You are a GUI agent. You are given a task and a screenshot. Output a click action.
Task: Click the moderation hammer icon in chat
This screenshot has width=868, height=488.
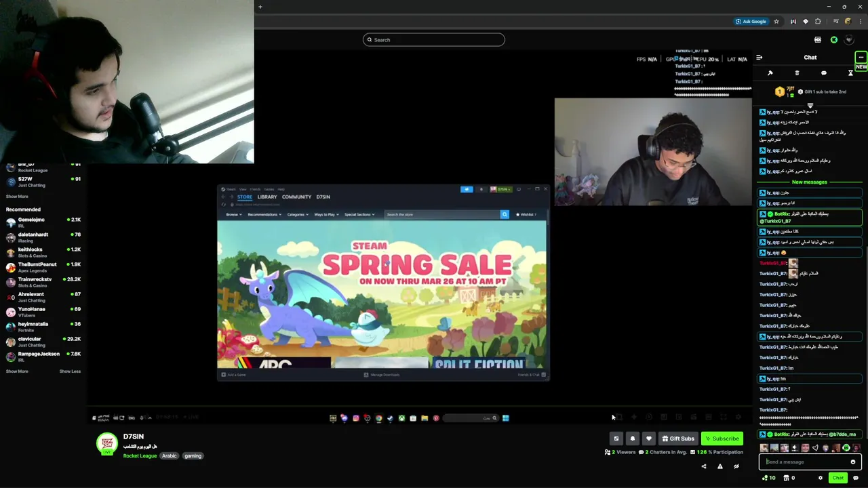coord(770,73)
